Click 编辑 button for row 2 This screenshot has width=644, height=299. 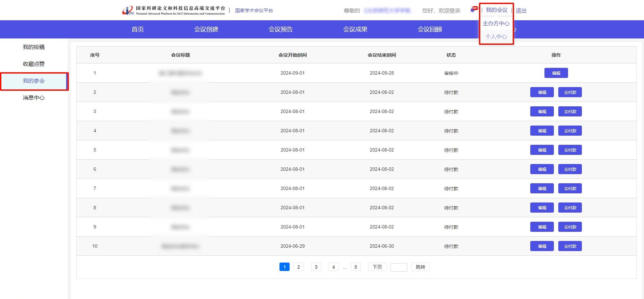click(542, 92)
